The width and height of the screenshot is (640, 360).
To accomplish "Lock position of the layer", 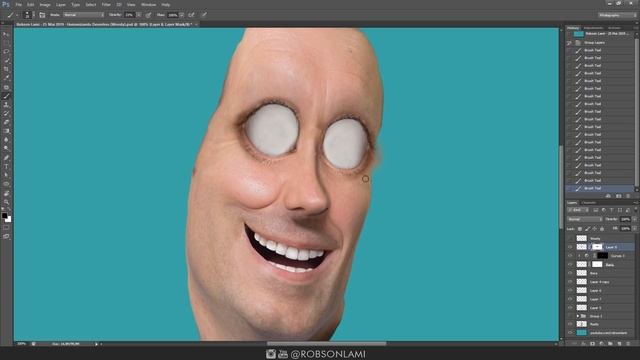I will click(595, 229).
